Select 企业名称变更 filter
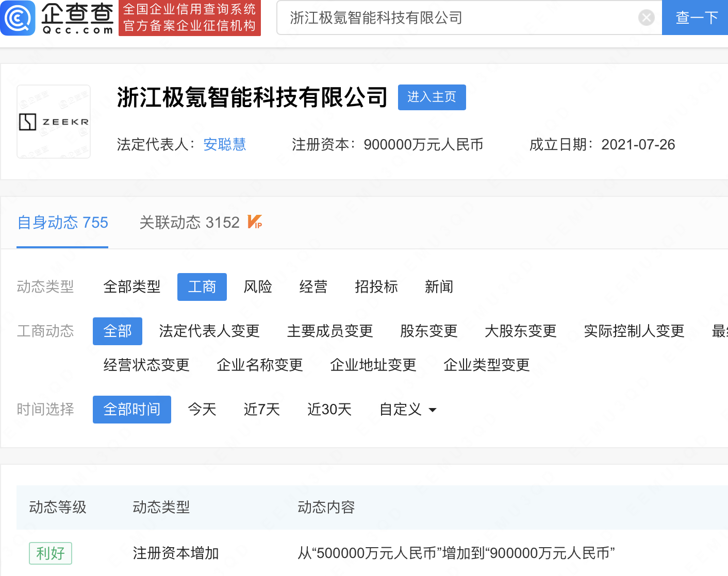Viewport: 728px width, 576px height. coord(259,365)
